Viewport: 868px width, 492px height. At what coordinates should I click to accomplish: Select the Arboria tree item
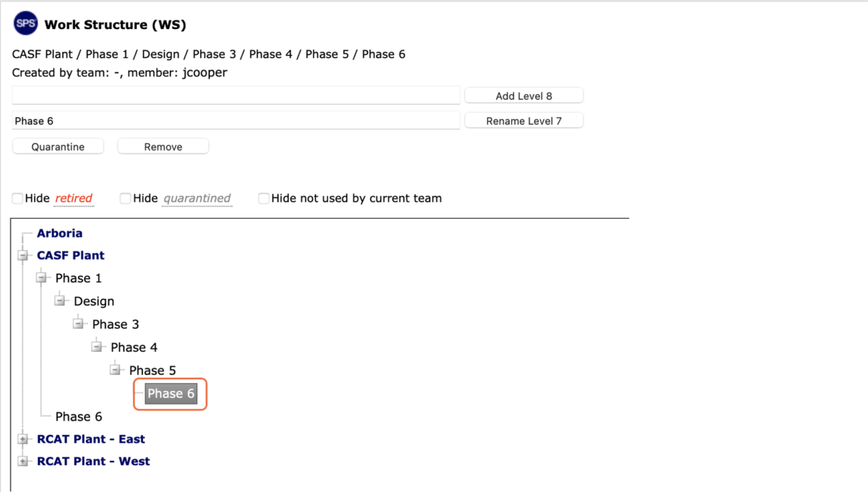click(x=60, y=233)
